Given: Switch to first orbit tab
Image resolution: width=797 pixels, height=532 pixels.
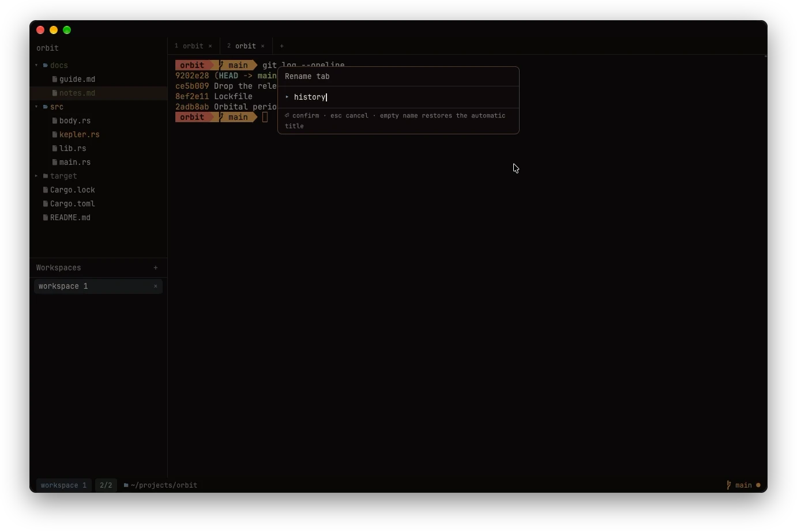Looking at the screenshot, I should point(193,46).
